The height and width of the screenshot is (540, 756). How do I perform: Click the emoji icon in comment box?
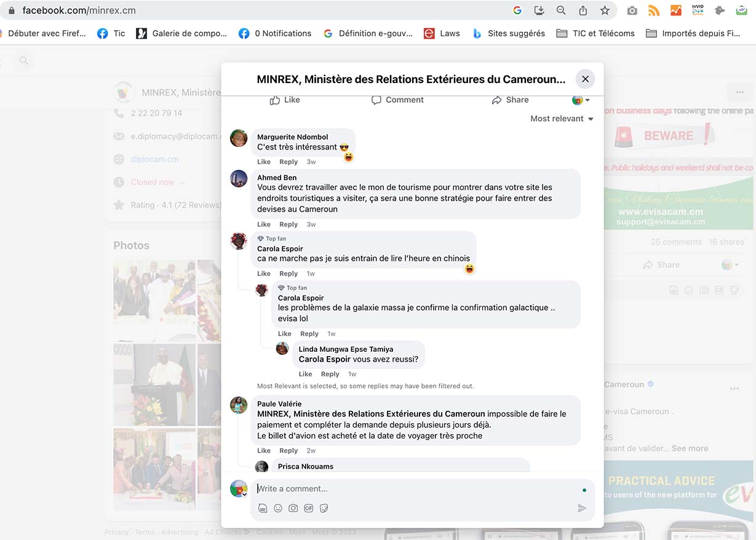tap(278, 508)
